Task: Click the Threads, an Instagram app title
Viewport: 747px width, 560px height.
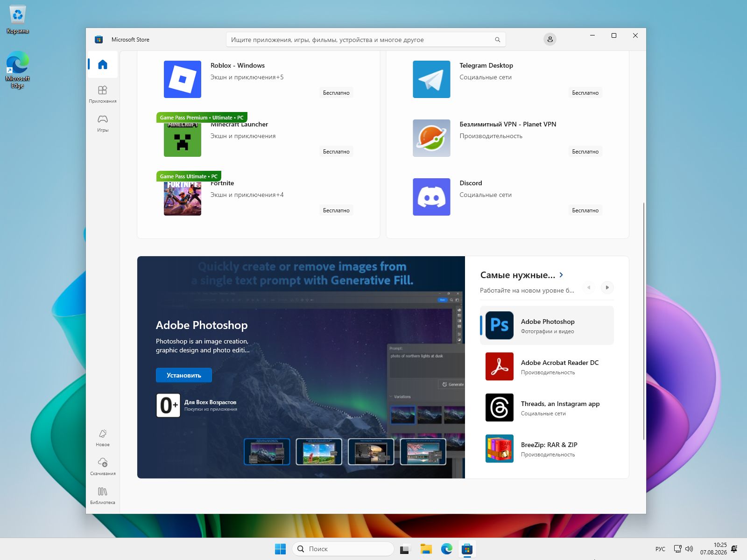Action: pos(560,404)
